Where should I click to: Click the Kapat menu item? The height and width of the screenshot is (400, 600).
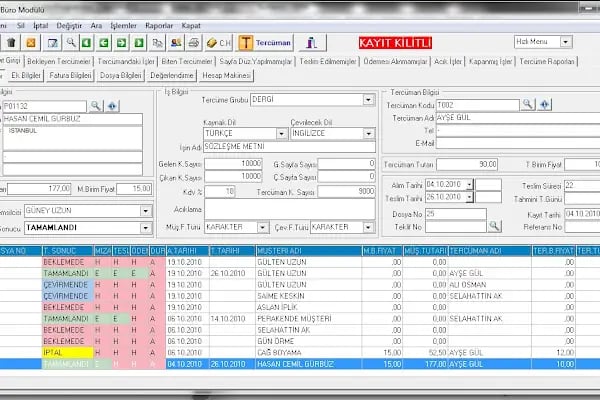(x=191, y=26)
